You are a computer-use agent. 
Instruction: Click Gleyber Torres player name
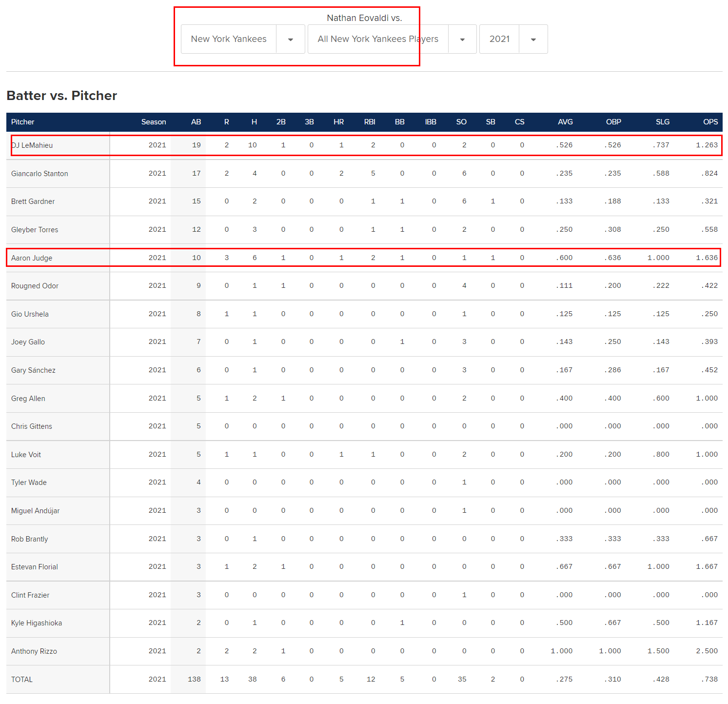pyautogui.click(x=35, y=230)
